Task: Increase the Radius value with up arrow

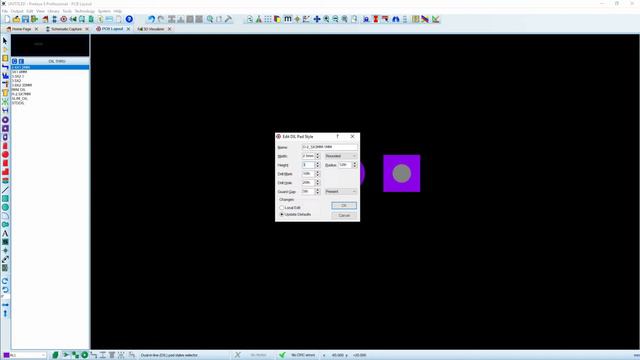Action: click(354, 163)
